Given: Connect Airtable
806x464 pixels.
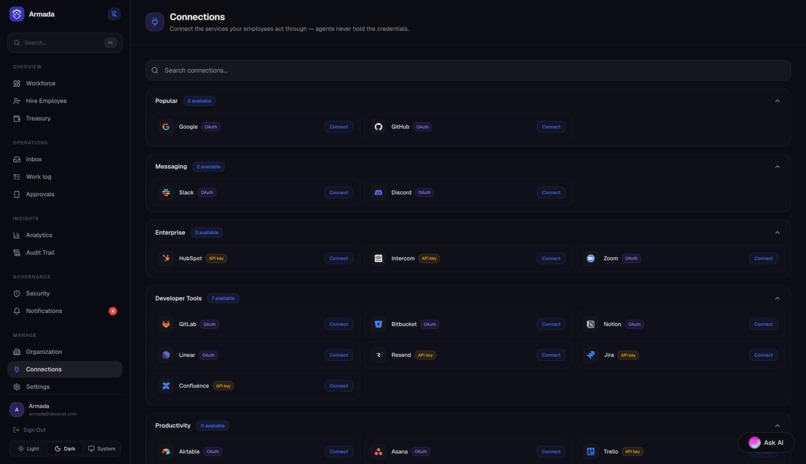Looking at the screenshot, I should tap(339, 452).
